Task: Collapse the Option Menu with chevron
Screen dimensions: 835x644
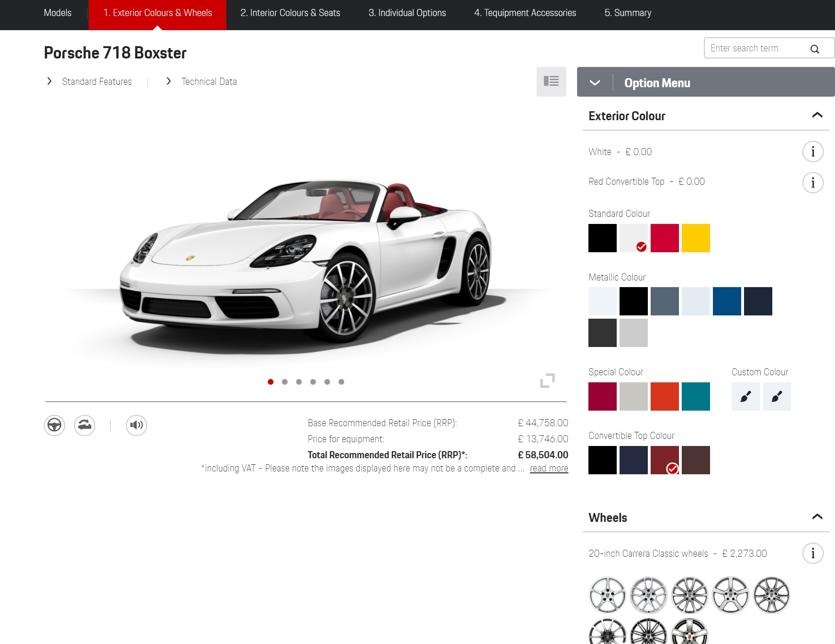Action: point(595,83)
